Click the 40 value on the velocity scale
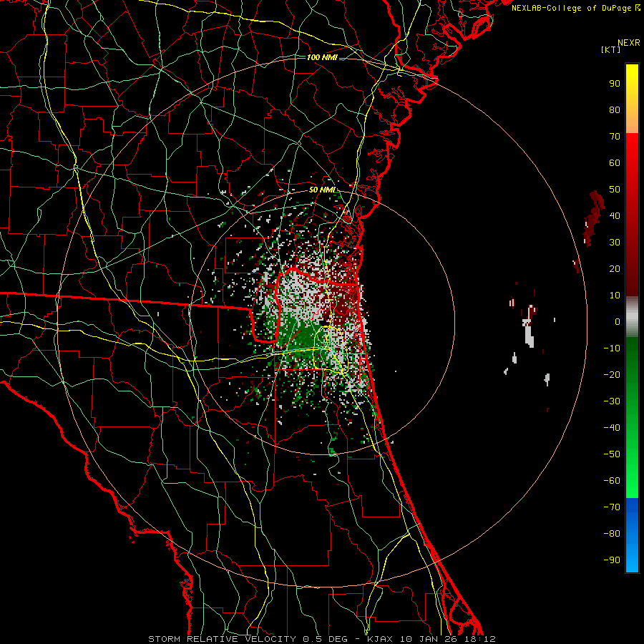This screenshot has height=644, width=644. (x=615, y=215)
